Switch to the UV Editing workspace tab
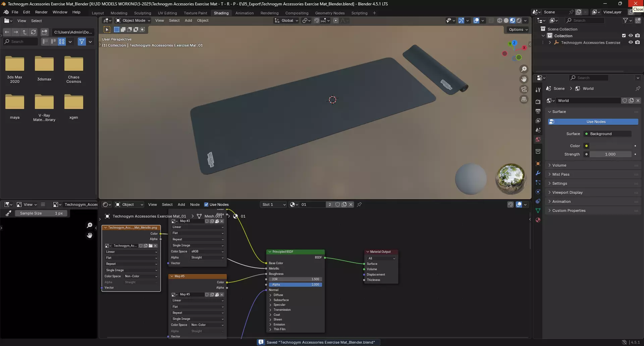Viewport: 644px width, 346px height. point(167,13)
